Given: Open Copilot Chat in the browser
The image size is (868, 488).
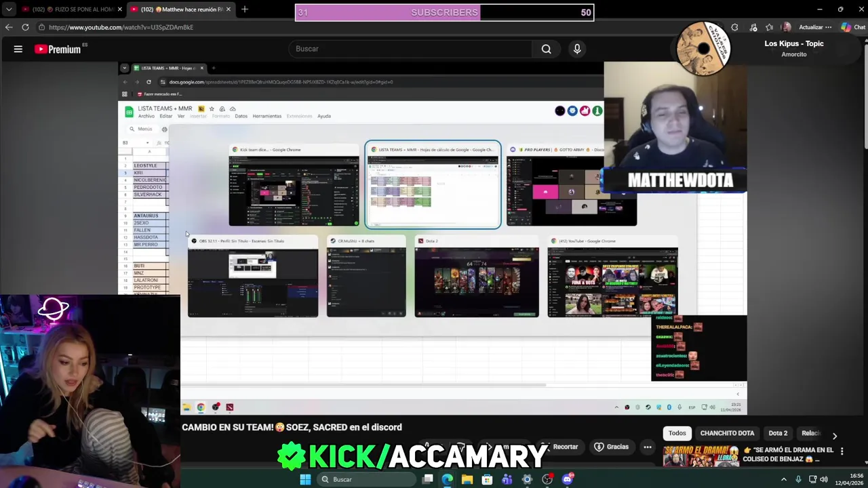Looking at the screenshot, I should click(853, 27).
